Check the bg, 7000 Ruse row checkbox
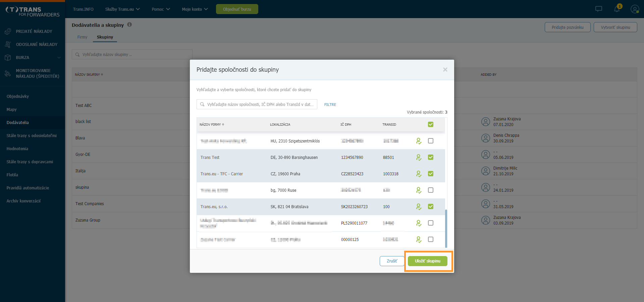Screen dimensions: 644x302 [431, 190]
